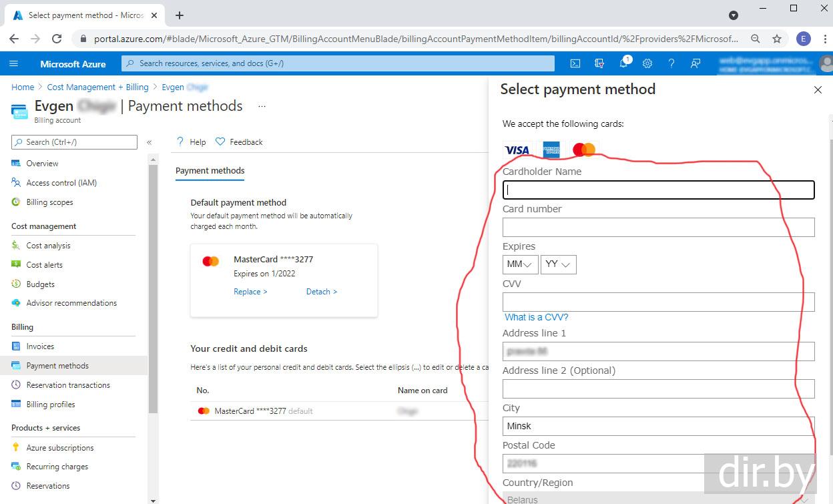Open the ellipsis next to Payment methods title
Viewport: 833px width, 504px height.
point(262,106)
